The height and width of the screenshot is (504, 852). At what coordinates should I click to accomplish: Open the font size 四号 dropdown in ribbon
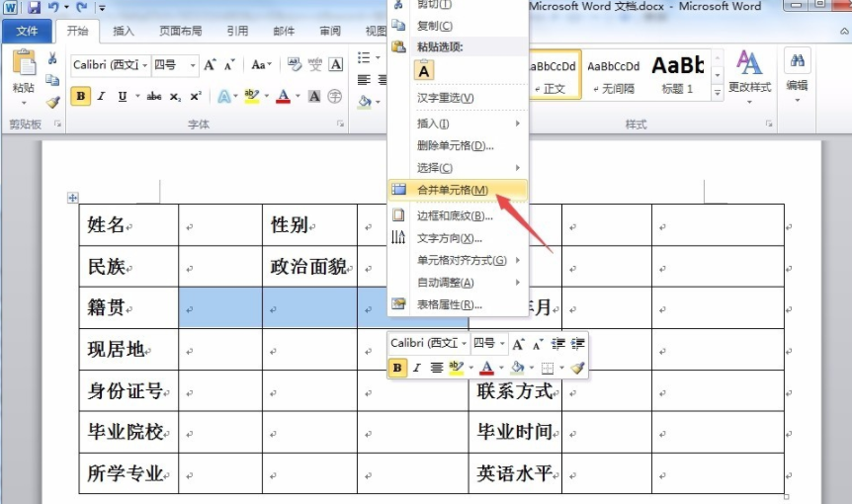[193, 65]
